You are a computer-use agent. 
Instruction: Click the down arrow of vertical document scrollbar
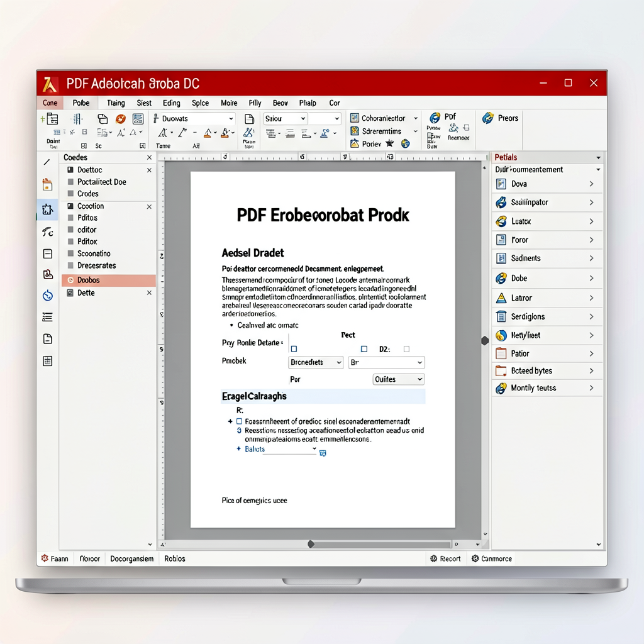(485, 535)
